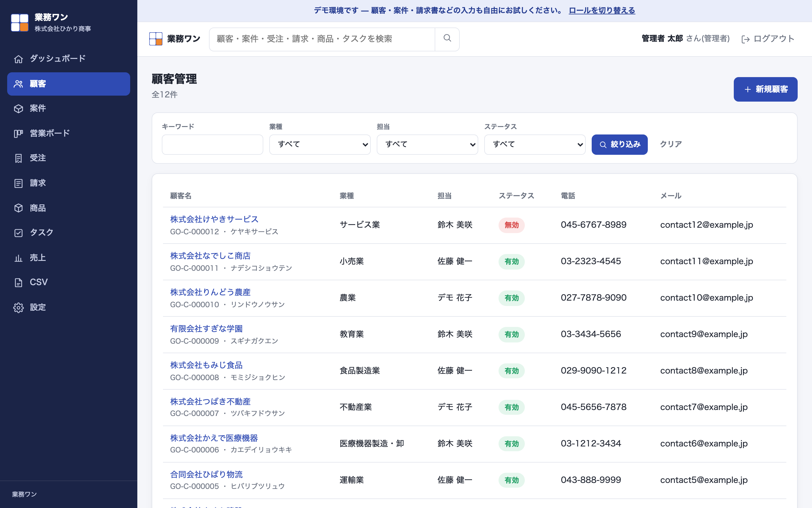Open the ダッシュボード menu item

tap(68, 59)
